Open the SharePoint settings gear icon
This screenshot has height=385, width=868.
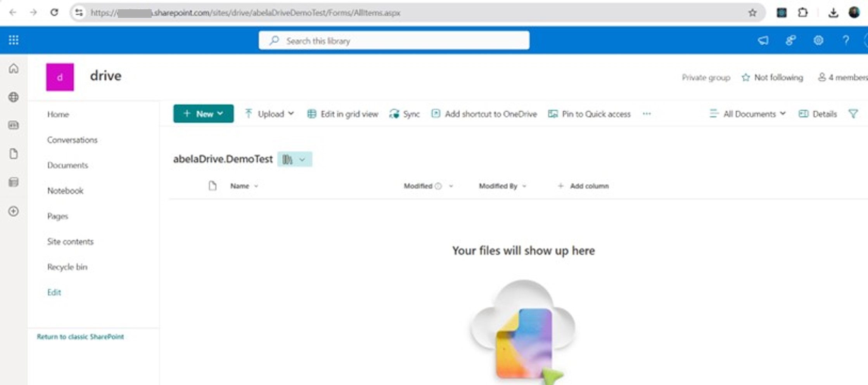pos(818,40)
